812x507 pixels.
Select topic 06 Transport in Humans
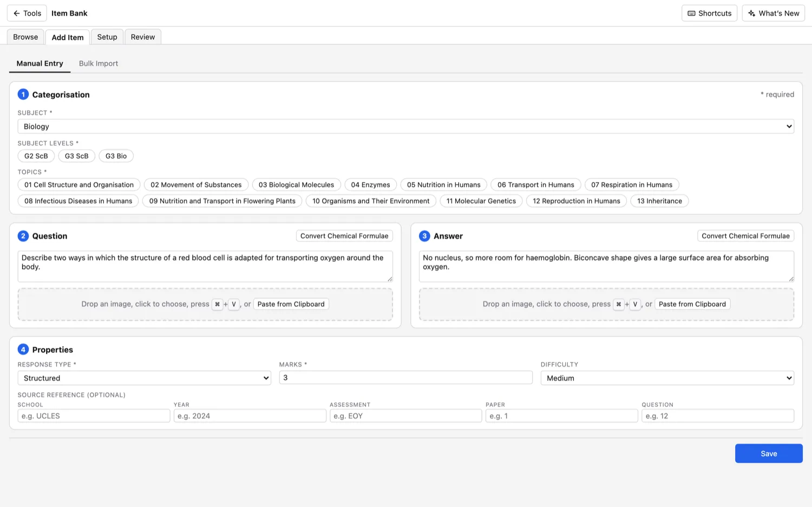(536, 185)
